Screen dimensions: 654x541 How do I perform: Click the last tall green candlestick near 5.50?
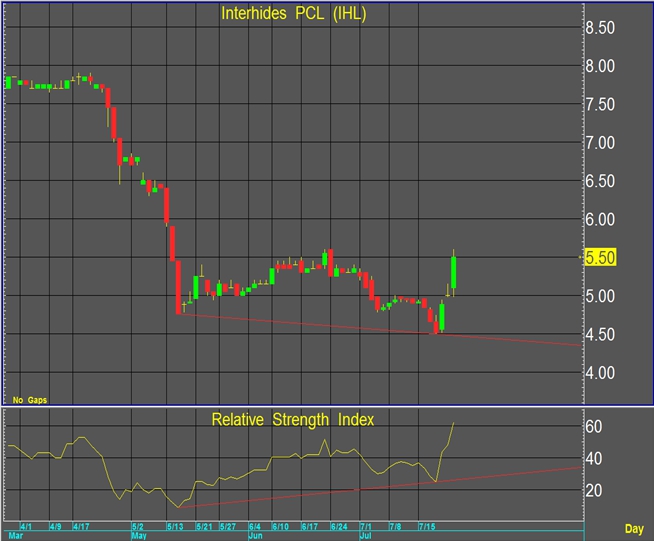(454, 272)
